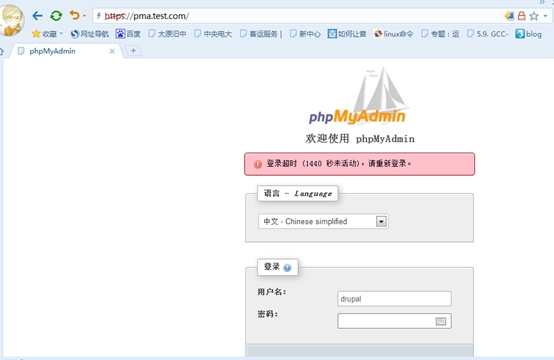Click the user avatar picture
The width and height of the screenshot is (554, 360).
12,20
